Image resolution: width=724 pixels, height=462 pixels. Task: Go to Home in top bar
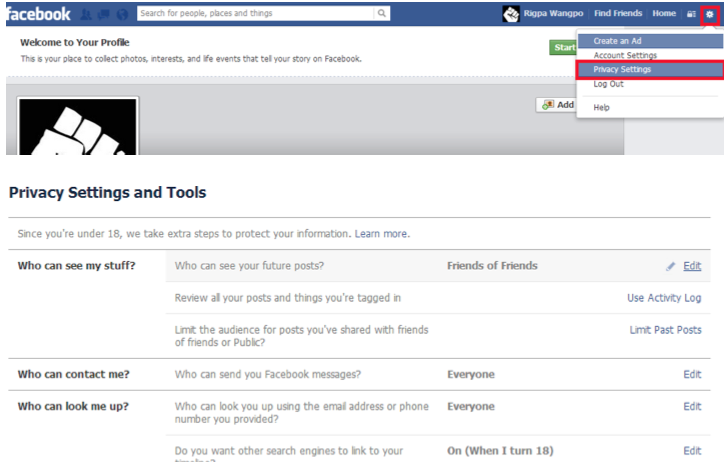[x=664, y=13]
